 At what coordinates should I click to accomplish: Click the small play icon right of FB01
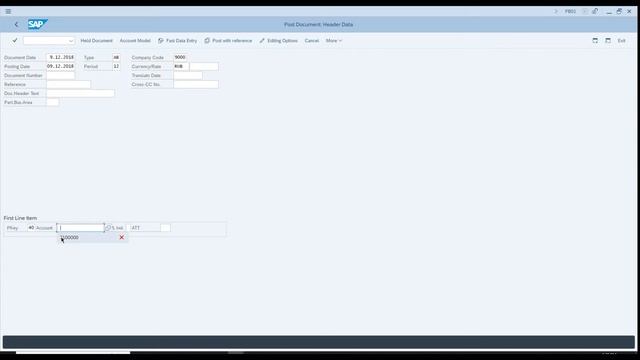pos(585,11)
